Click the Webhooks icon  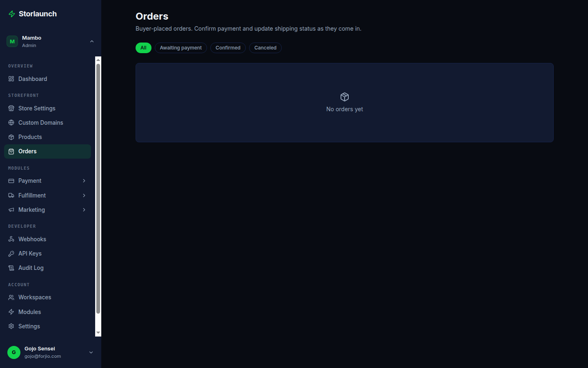(x=11, y=239)
